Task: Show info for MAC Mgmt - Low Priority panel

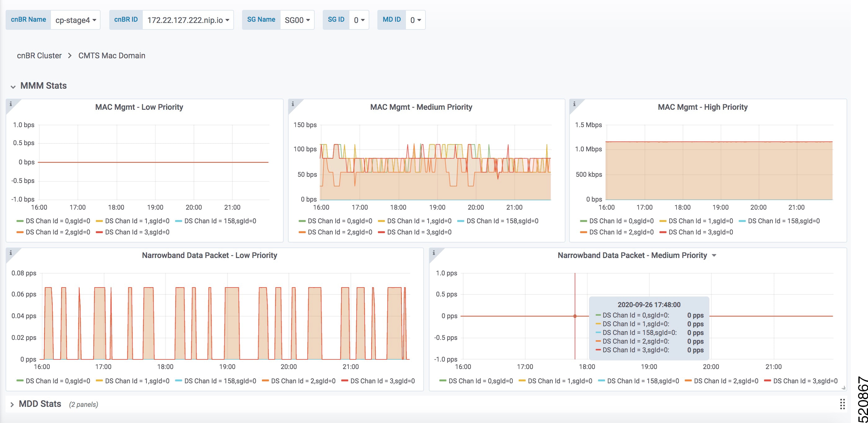Action: [11, 104]
